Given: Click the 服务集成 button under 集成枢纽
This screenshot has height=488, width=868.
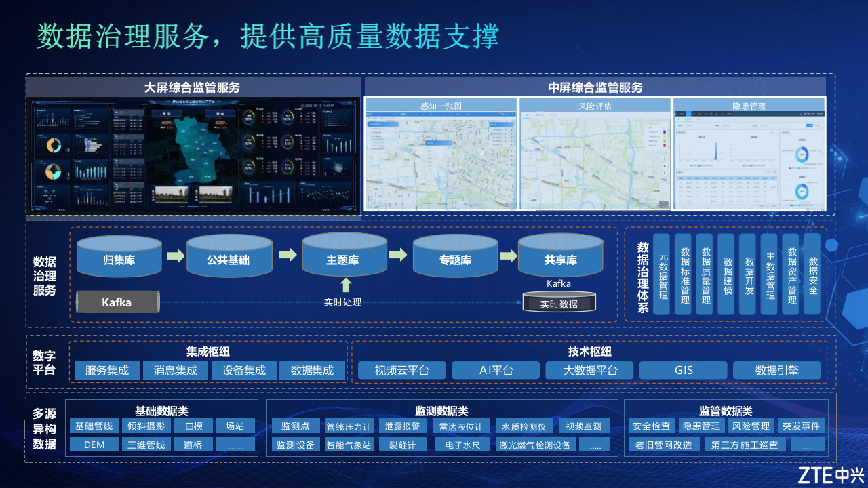Looking at the screenshot, I should (107, 370).
